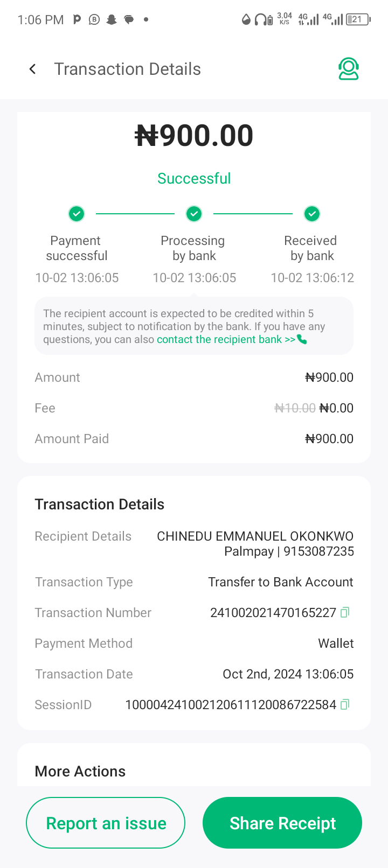Tap the Payment successful checkmark
This screenshot has height=868, width=388.
(77, 214)
